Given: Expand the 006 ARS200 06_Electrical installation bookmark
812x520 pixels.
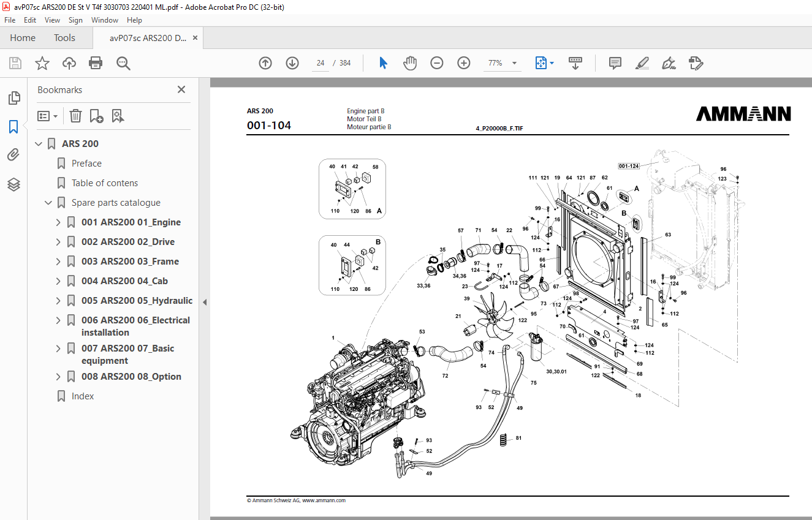Looking at the screenshot, I should point(58,320).
